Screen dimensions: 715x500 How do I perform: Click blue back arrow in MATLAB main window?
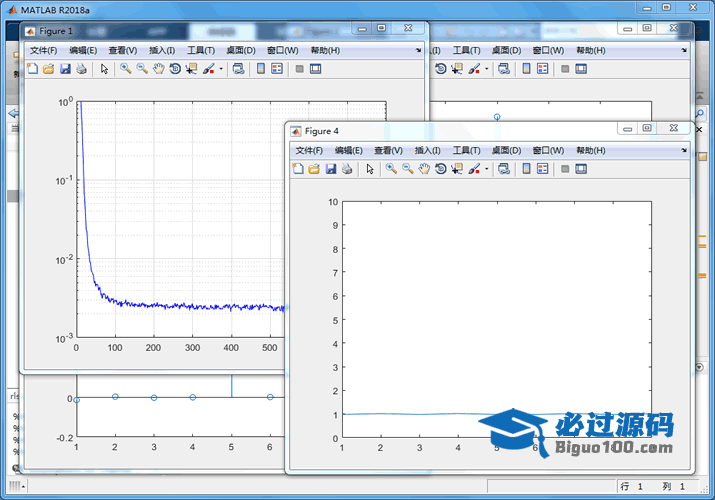(x=13, y=113)
